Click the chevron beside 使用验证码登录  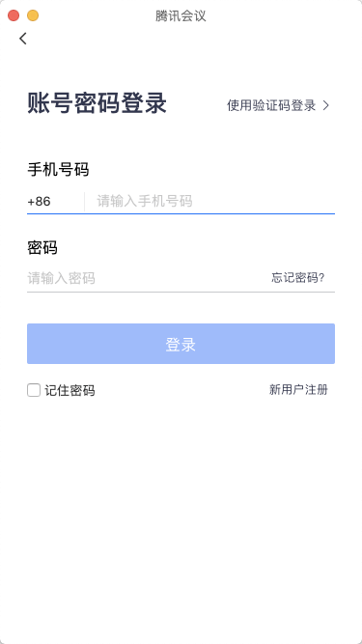coord(326,105)
